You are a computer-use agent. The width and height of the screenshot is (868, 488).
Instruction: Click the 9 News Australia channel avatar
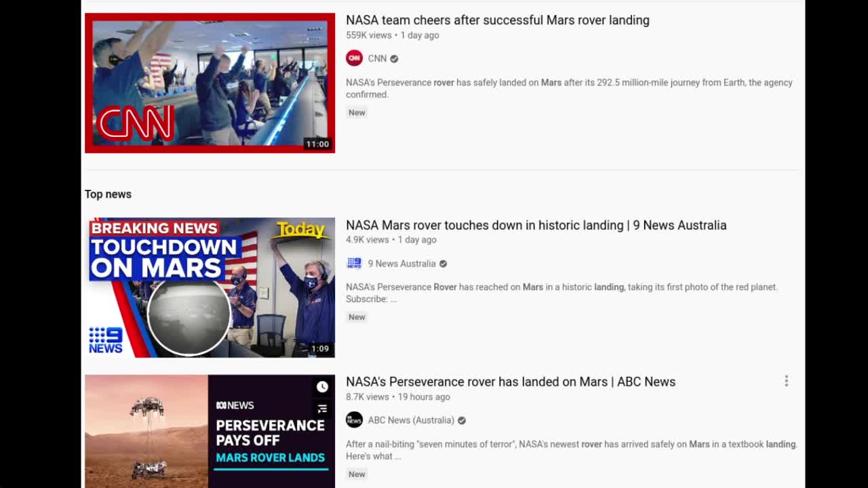(354, 264)
